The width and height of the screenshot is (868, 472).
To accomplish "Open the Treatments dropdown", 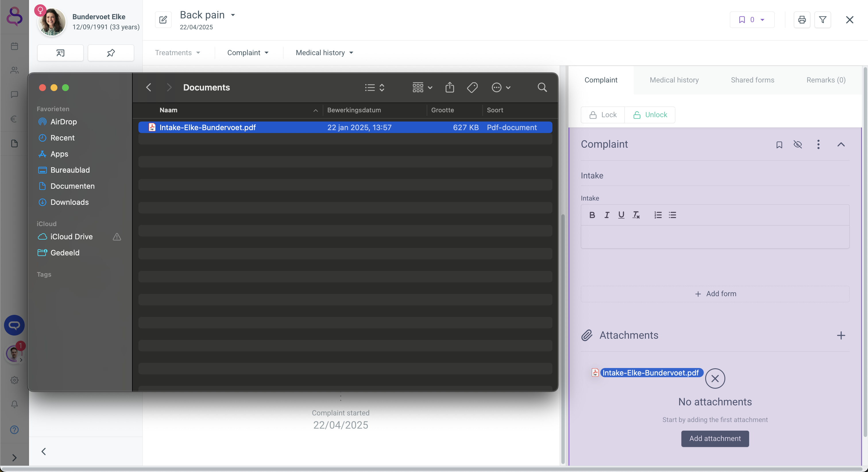I will coord(177,53).
